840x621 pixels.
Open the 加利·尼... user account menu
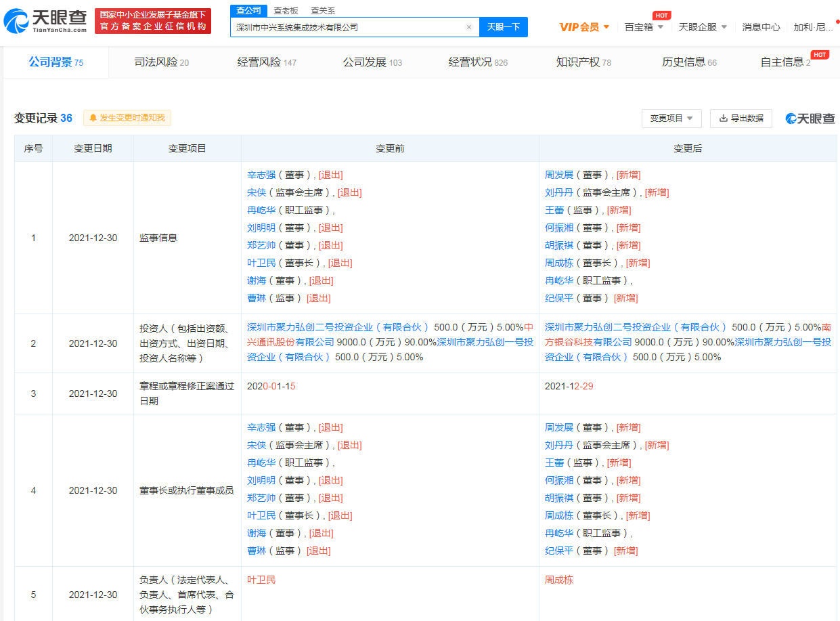814,27
